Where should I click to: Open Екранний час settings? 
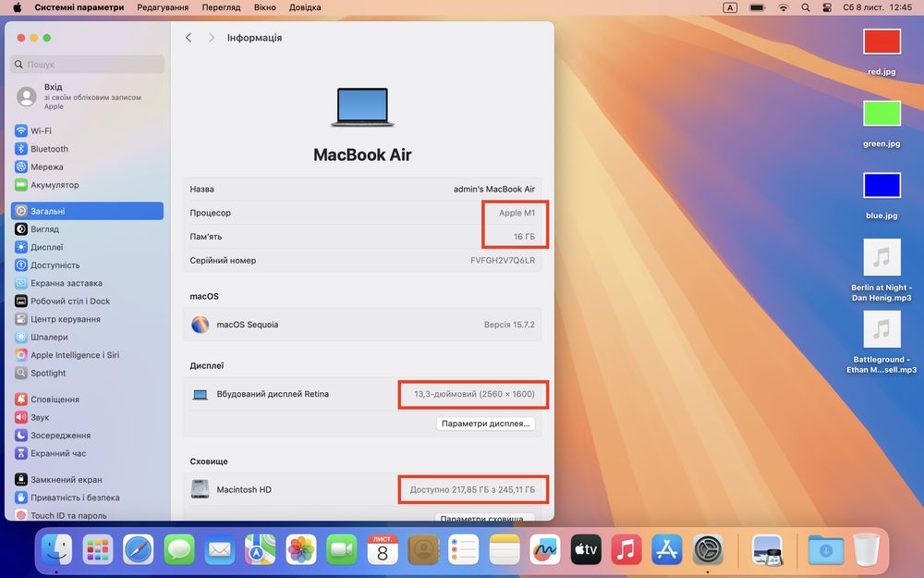87,453
